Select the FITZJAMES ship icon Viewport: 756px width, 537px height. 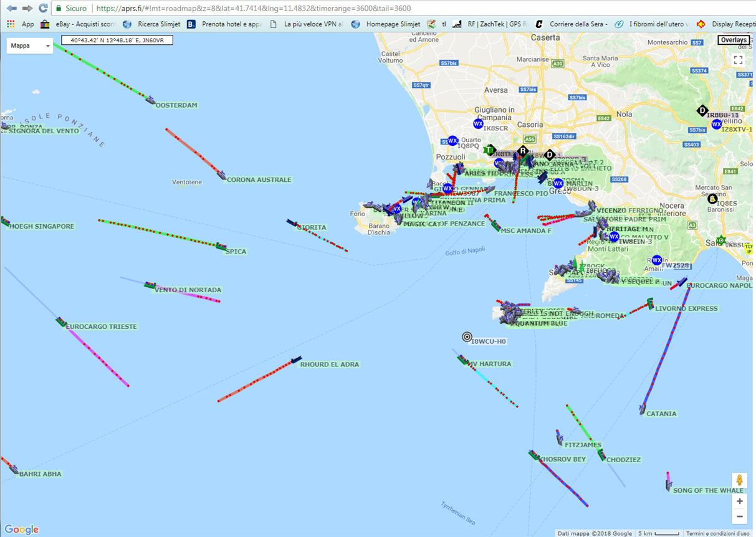pos(560,440)
